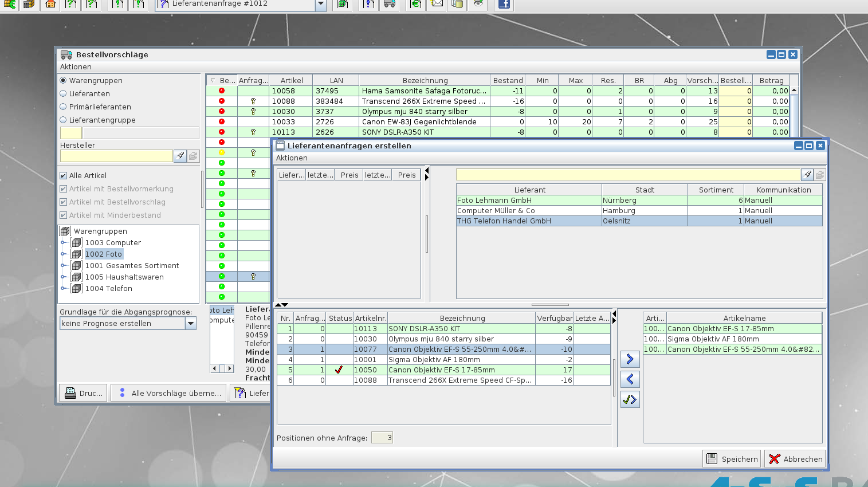Open the Lieferantenanfrage #1012 dropdown
Screen dimensions: 868x487
point(321,4)
